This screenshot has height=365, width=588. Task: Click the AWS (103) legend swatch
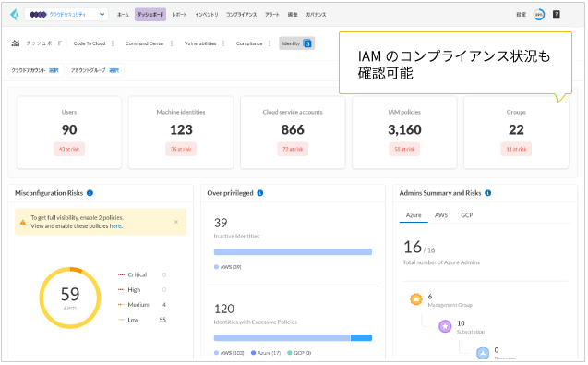tap(216, 353)
